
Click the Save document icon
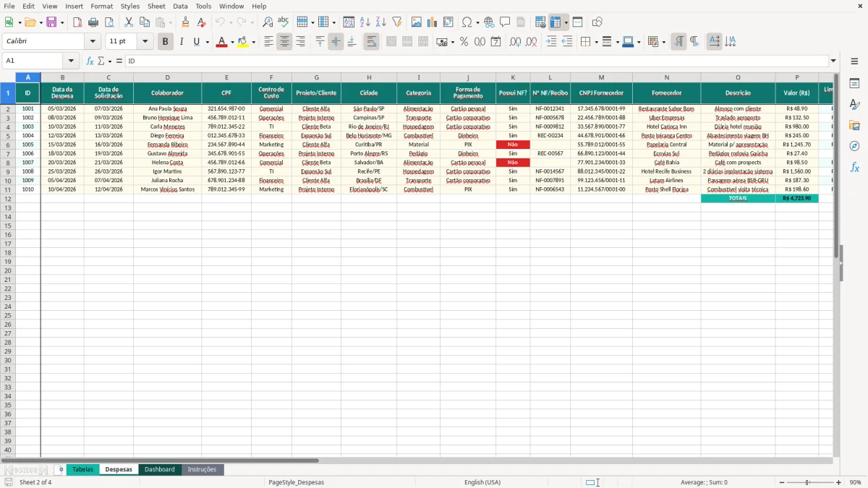tap(51, 22)
